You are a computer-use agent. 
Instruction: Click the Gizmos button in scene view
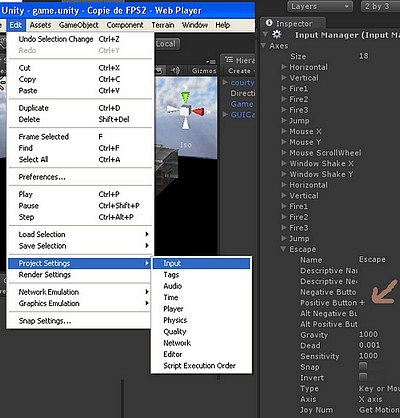[x=204, y=71]
